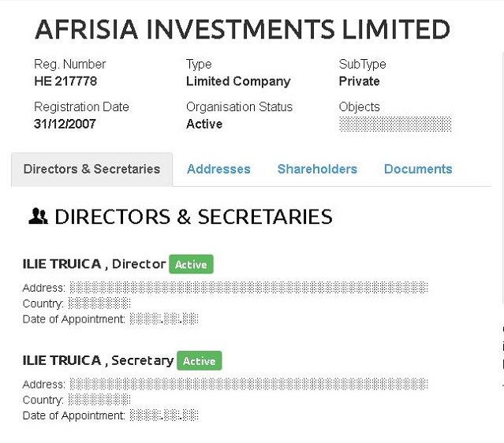
Task: Click the registration date 31/12/2007
Action: (x=65, y=124)
